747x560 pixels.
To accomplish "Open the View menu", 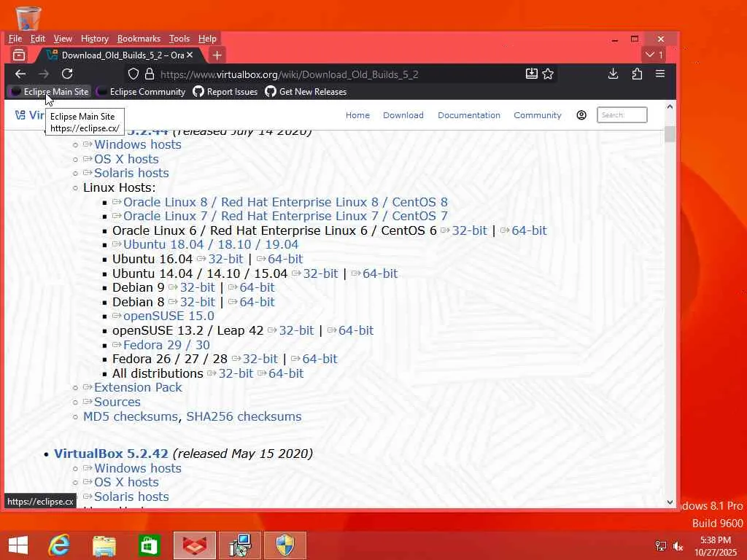I will [63, 39].
